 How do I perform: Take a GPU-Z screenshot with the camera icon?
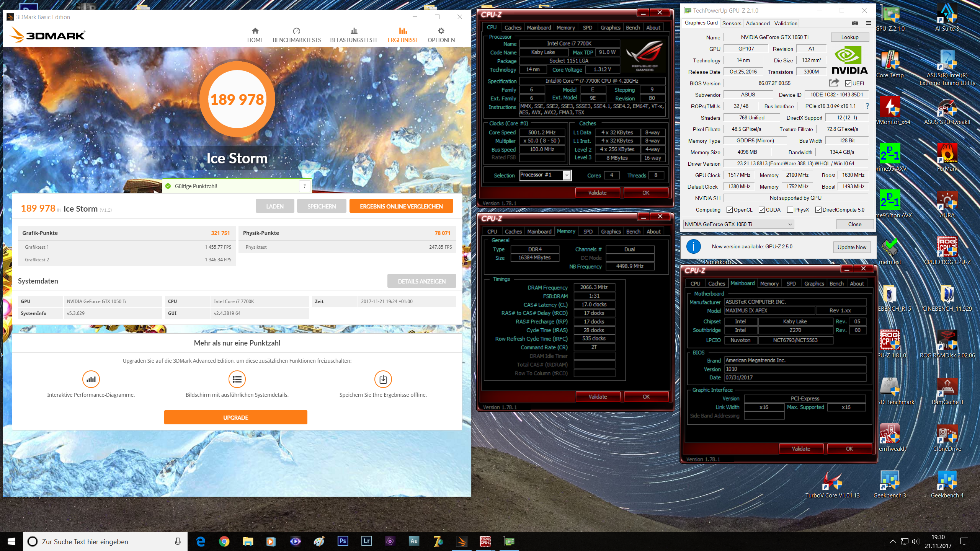[x=855, y=23]
